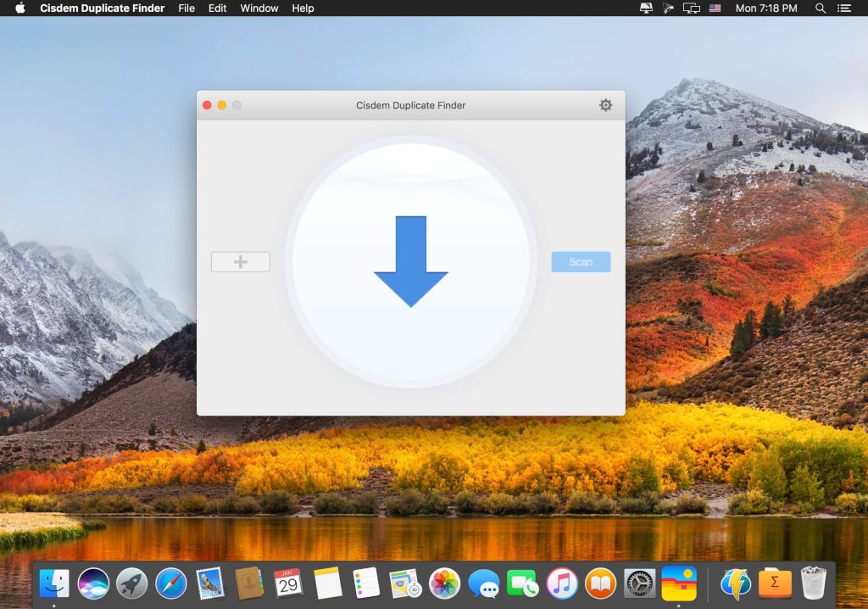The width and height of the screenshot is (868, 609).
Task: Open System Preferences from the dock
Action: pos(639,584)
